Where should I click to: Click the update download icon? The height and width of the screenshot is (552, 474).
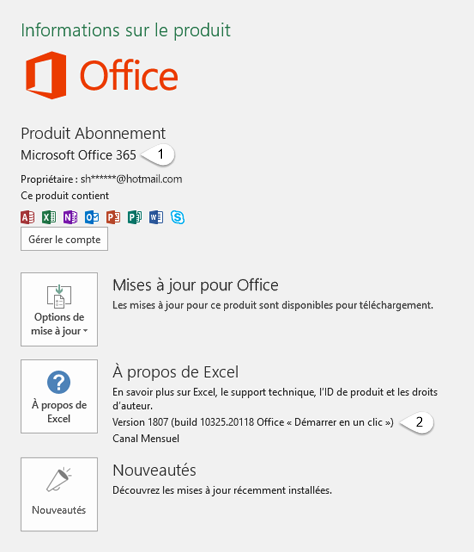[59, 296]
